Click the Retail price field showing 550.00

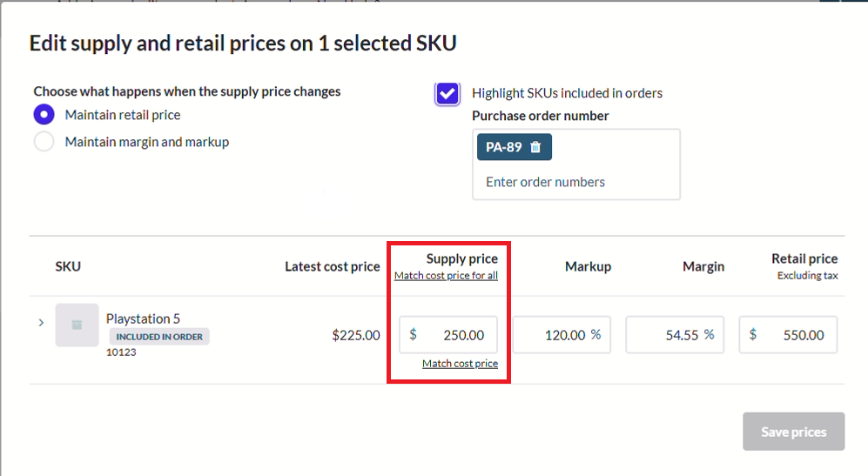point(788,335)
